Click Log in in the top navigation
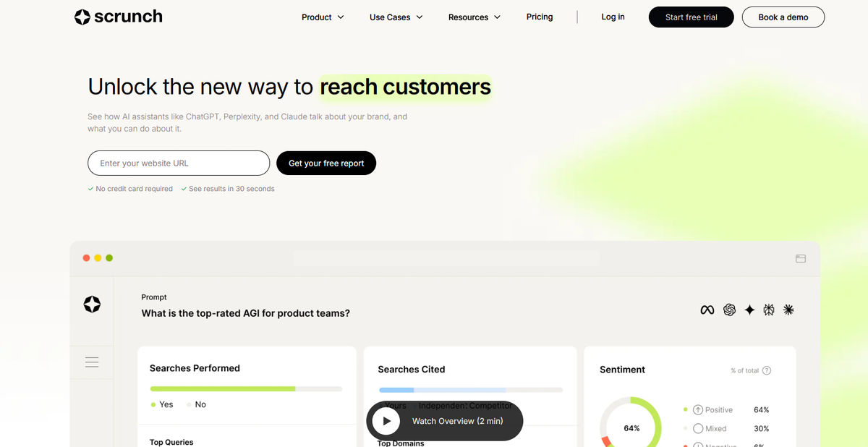 pos(613,17)
